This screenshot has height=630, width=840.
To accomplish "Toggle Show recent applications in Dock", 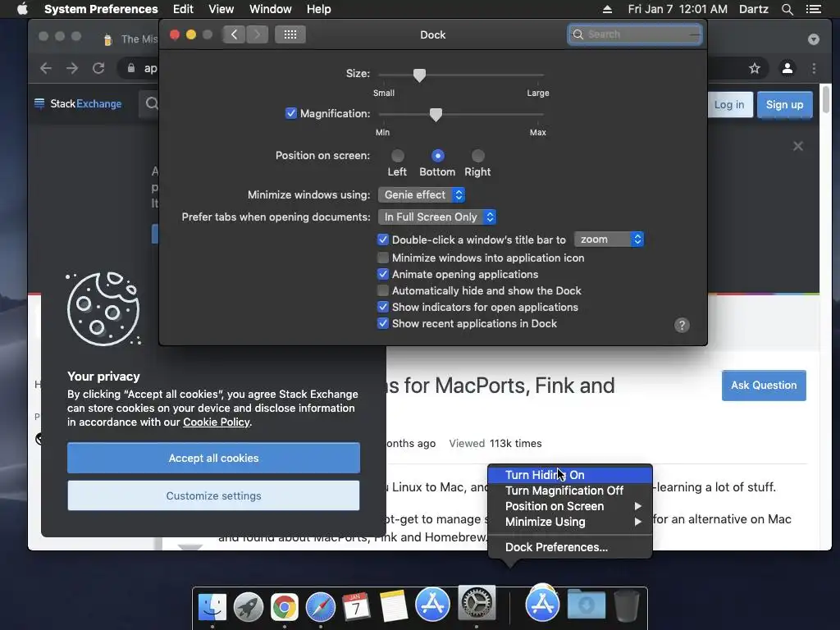I will [x=382, y=323].
